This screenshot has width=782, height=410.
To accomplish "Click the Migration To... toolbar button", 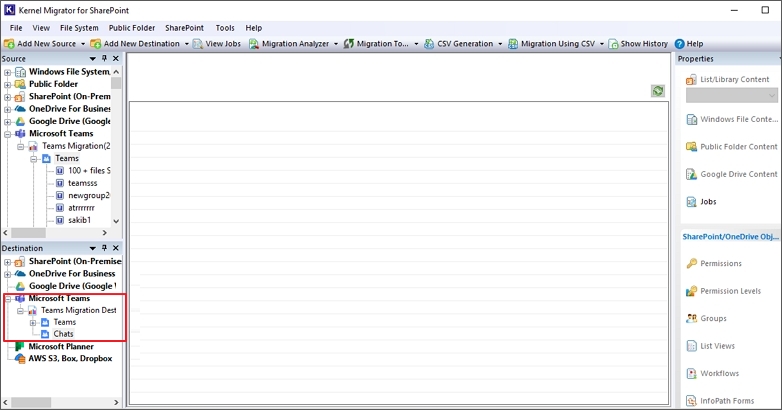I will 376,44.
